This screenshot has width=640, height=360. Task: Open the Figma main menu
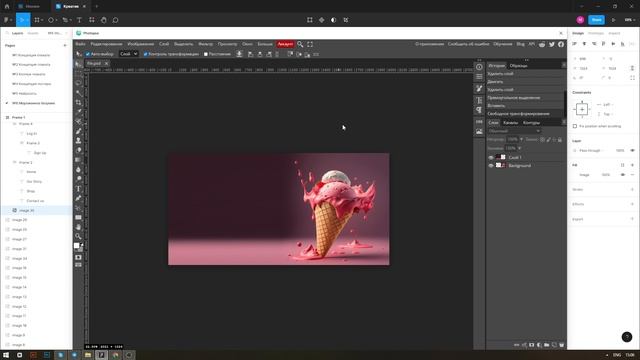click(7, 20)
